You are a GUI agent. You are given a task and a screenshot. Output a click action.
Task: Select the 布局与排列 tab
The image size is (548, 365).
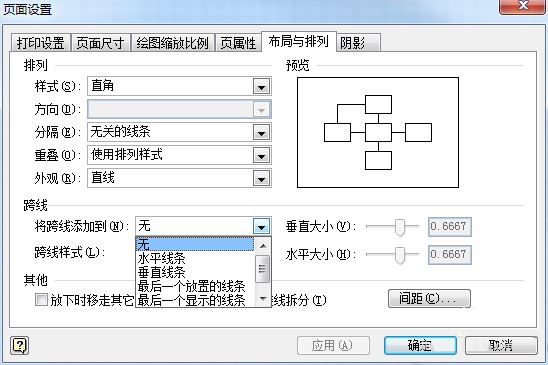[x=299, y=42]
